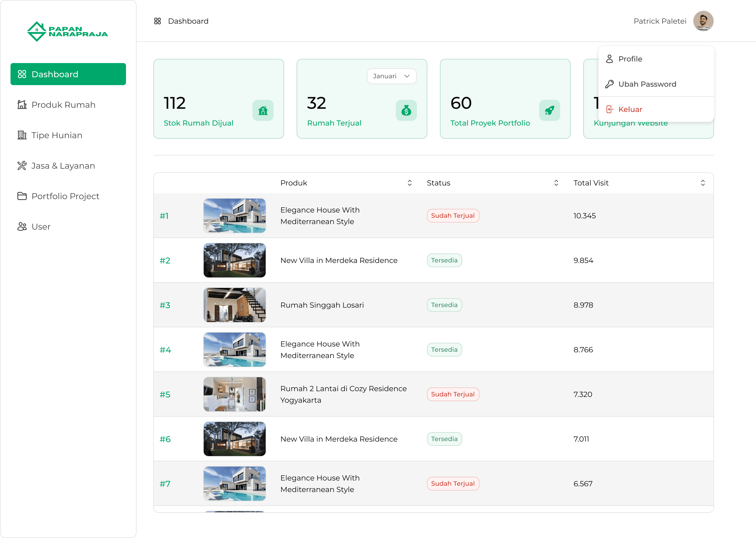Click Patrick Paletei's avatar photo
Screen dimensions: 756x538
click(703, 21)
